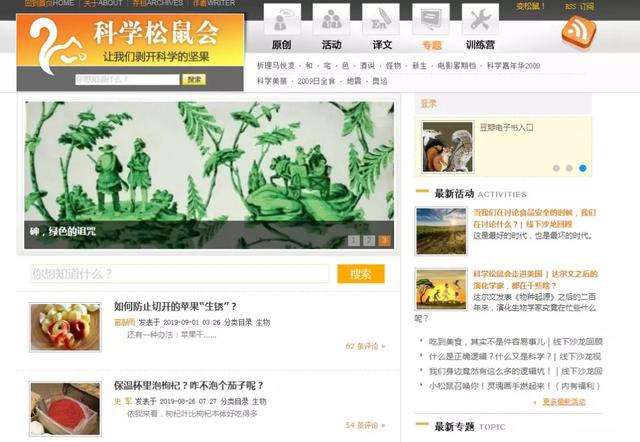Click the 最新活动 ACTIVITIES heading
The width and height of the screenshot is (640, 442).
point(480,194)
